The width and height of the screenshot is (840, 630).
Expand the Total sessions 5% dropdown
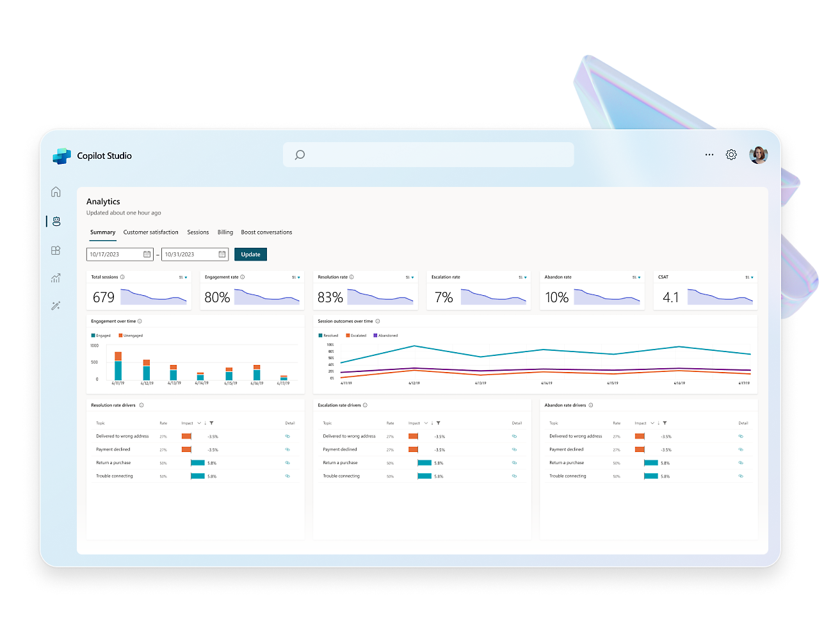pyautogui.click(x=186, y=278)
